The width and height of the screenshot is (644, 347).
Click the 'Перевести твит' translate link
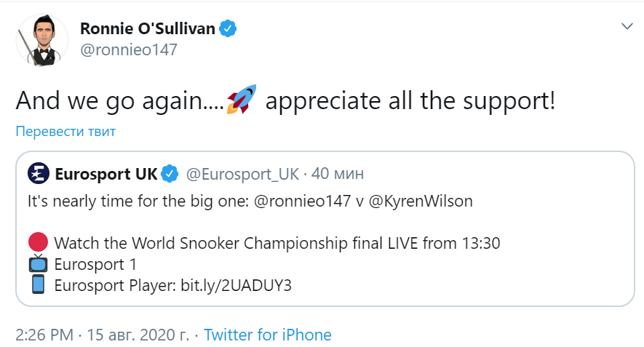point(65,132)
